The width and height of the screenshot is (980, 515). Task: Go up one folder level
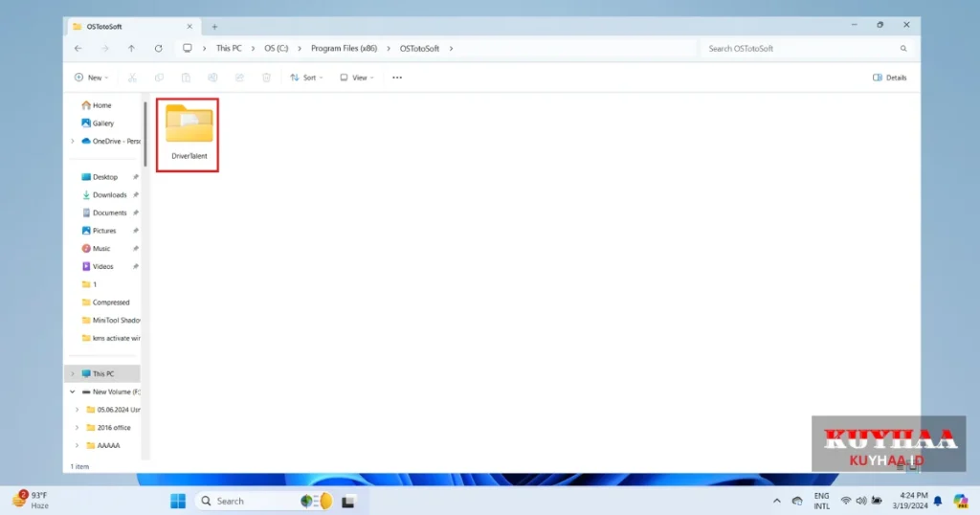coord(131,48)
